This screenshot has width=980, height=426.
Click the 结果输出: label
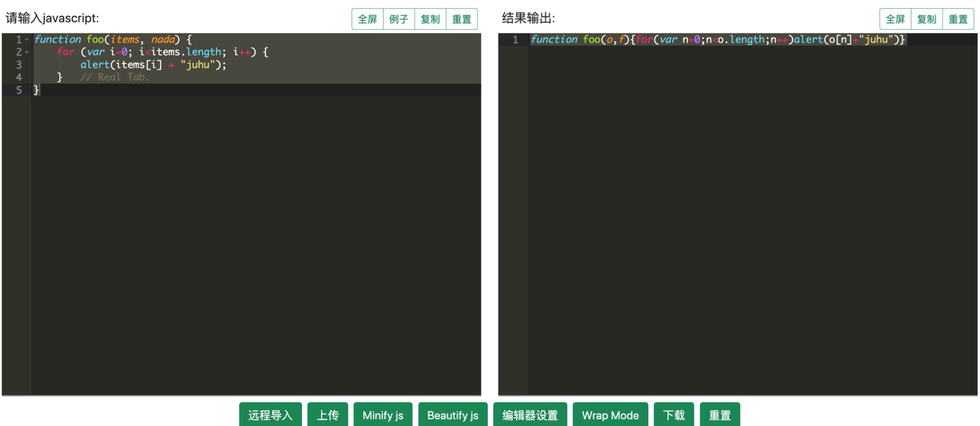click(528, 18)
